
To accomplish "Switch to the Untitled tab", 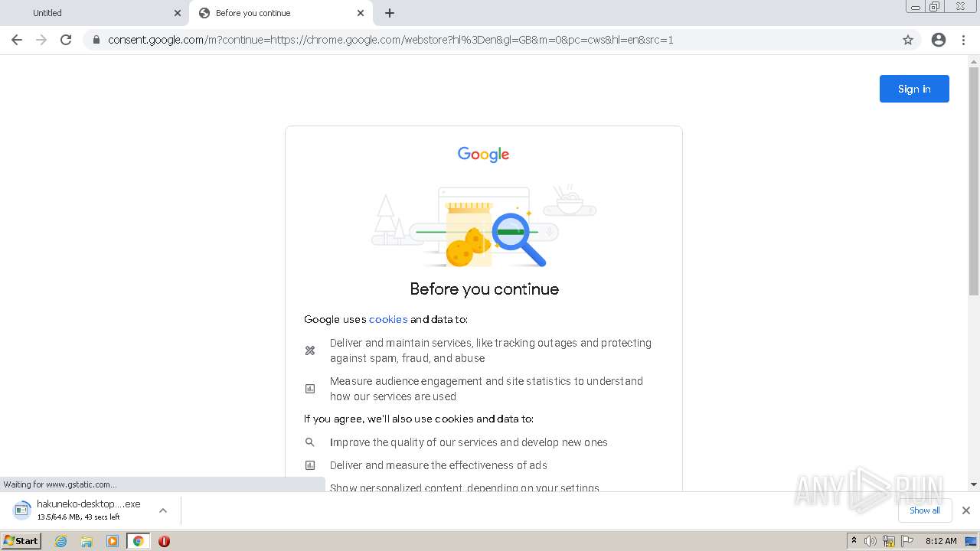I will click(x=95, y=13).
